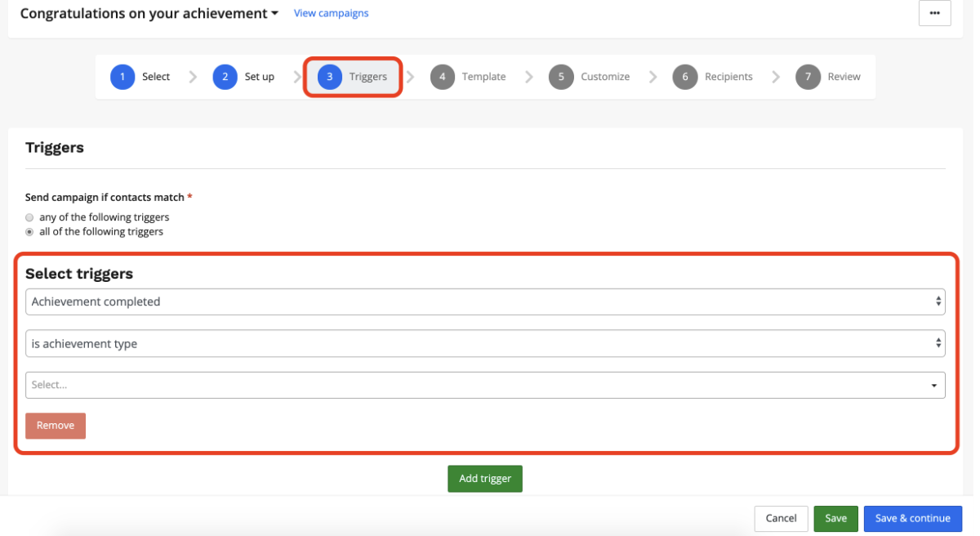This screenshot has width=980, height=536.
Task: Click the step 3 Triggers circle icon
Action: pyautogui.click(x=330, y=77)
